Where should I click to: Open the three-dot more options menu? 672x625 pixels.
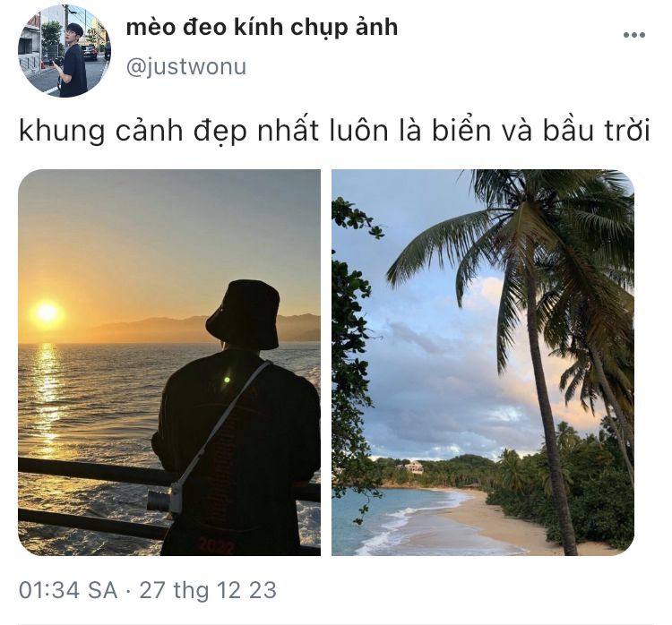(633, 35)
